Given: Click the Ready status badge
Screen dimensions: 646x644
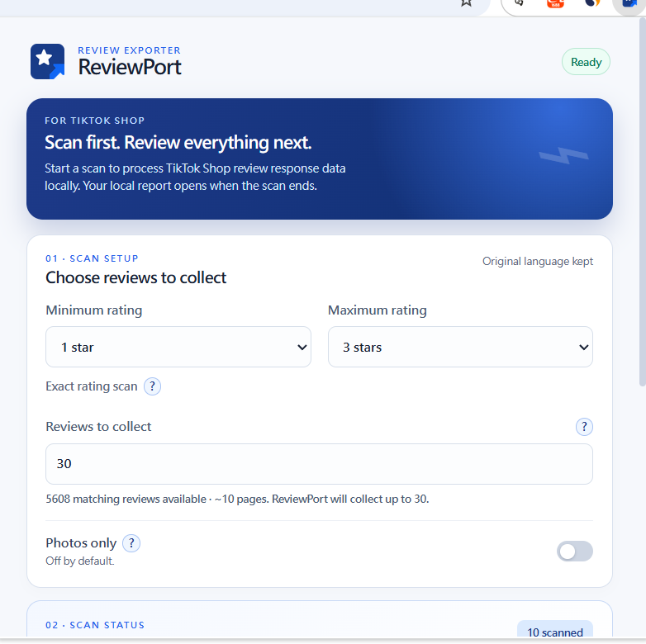Looking at the screenshot, I should pos(586,62).
